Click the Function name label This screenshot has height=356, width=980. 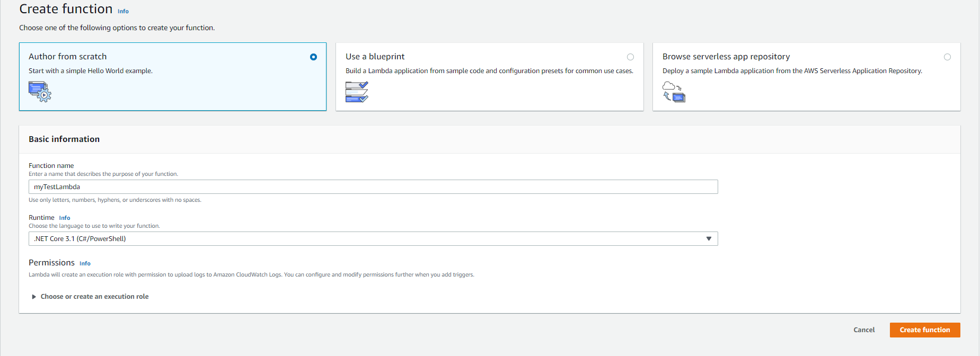coord(51,166)
